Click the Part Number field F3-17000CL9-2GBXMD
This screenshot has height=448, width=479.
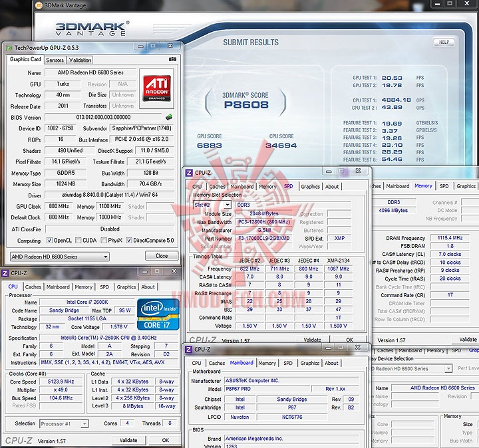pos(264,239)
